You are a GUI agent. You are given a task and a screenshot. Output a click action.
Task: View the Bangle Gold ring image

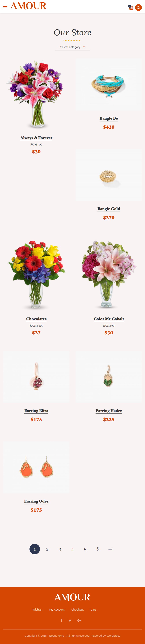tap(109, 175)
